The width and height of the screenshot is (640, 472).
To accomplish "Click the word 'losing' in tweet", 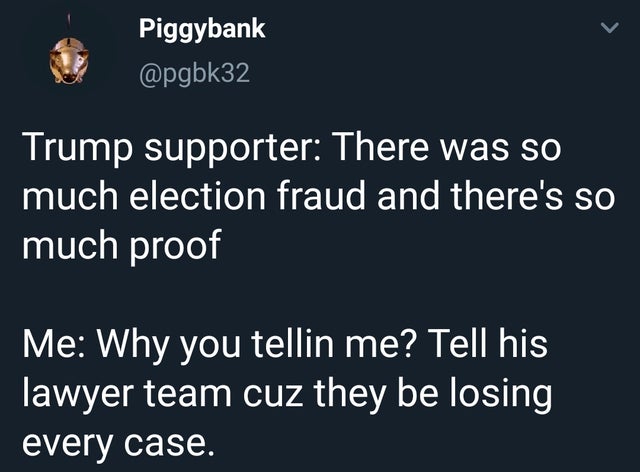I will click(x=500, y=394).
